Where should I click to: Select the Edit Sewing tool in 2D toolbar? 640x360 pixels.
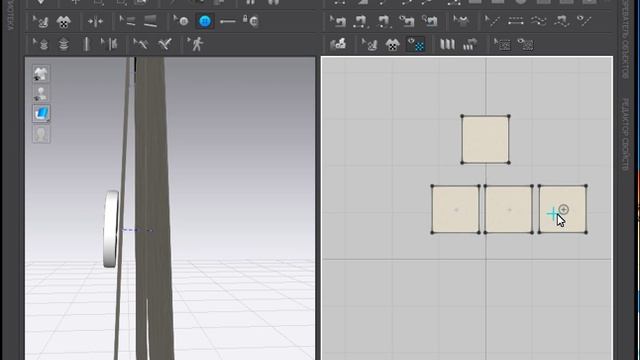(x=338, y=21)
